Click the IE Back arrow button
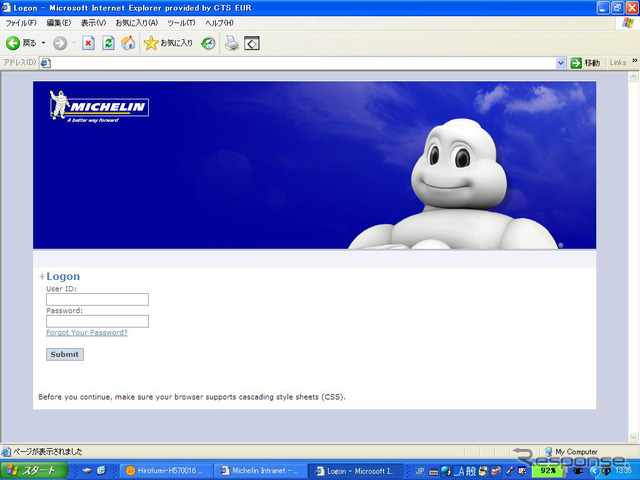The image size is (640, 480). point(14,43)
